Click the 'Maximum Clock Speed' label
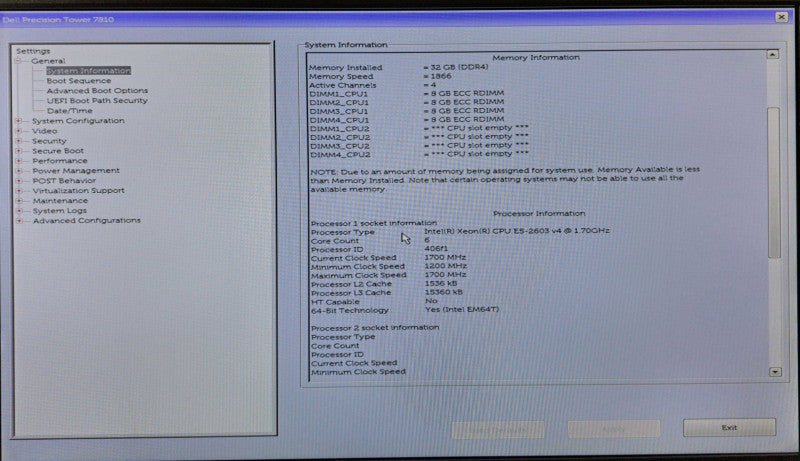 tap(359, 275)
